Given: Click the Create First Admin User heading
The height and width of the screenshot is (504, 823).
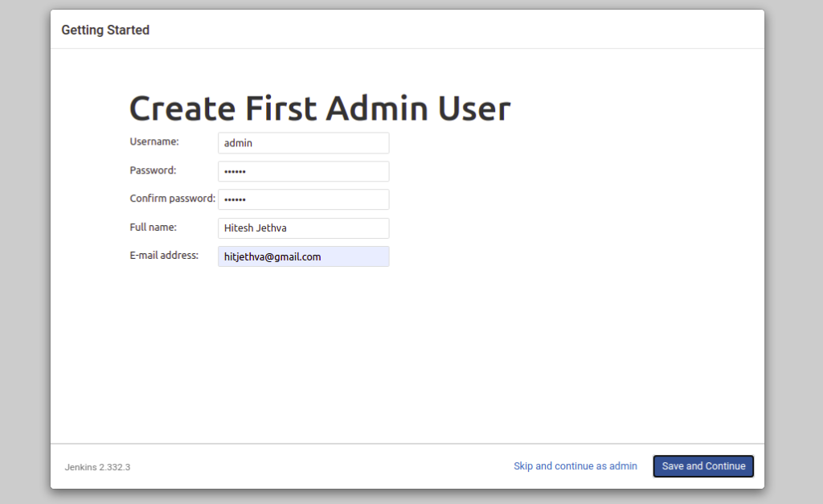Looking at the screenshot, I should click(320, 109).
